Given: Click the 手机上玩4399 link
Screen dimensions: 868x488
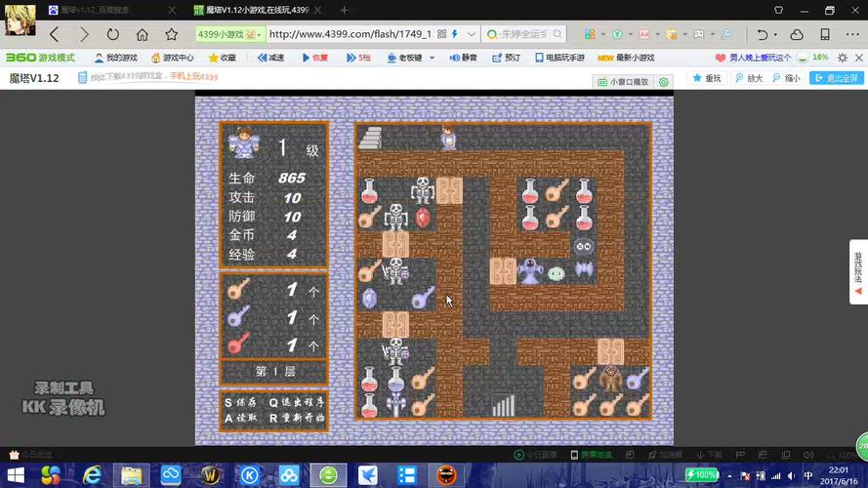Looking at the screenshot, I should coord(193,77).
